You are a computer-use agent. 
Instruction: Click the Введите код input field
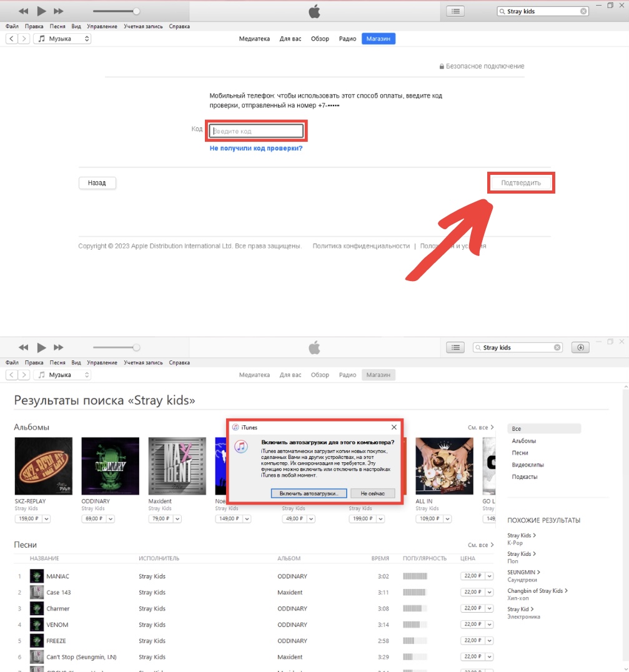click(256, 131)
